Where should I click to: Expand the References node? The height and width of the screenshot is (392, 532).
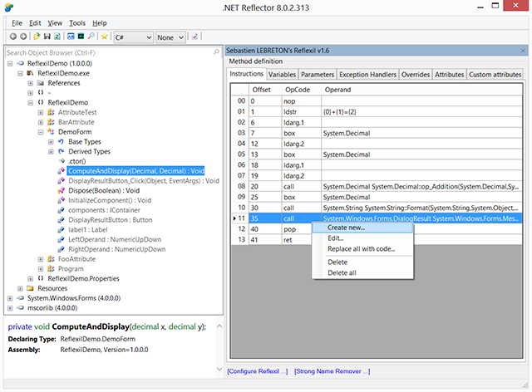click(x=31, y=83)
